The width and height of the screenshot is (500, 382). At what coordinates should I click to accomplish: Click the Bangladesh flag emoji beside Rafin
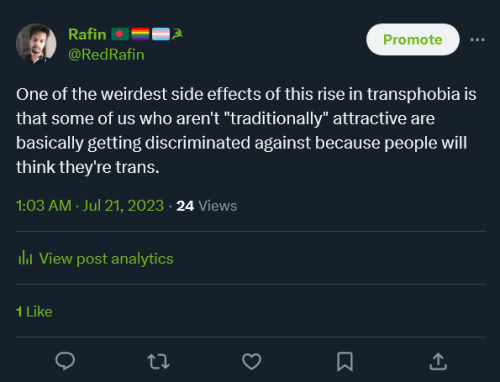pos(120,34)
